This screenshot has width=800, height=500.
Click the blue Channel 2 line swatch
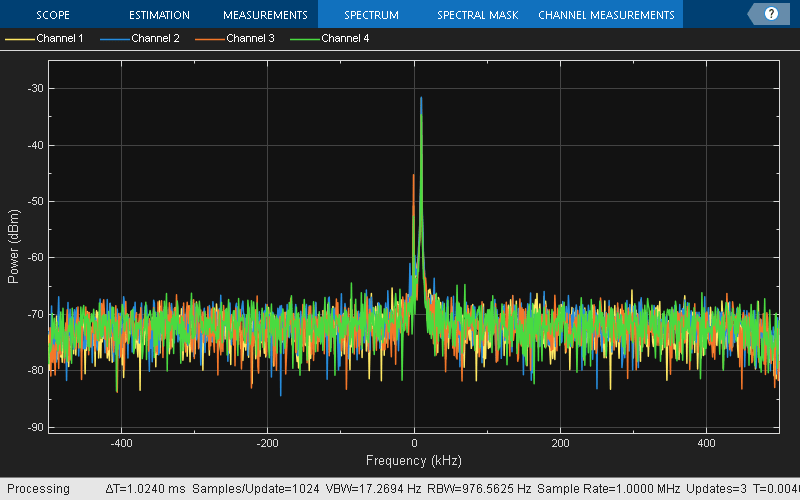click(x=114, y=39)
